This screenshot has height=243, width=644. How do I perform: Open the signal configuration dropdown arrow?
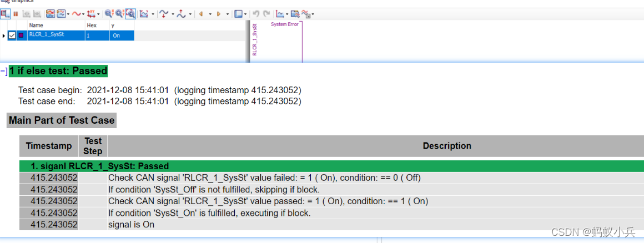pos(313,14)
